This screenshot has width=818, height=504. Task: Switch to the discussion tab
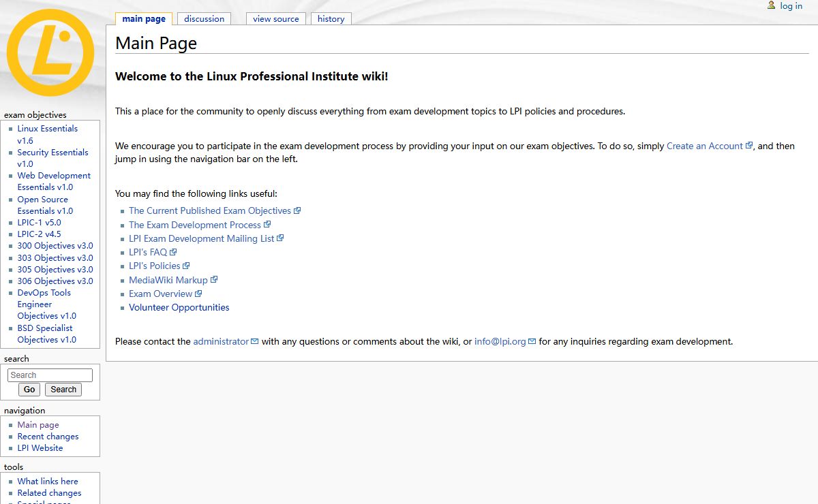[x=204, y=19]
